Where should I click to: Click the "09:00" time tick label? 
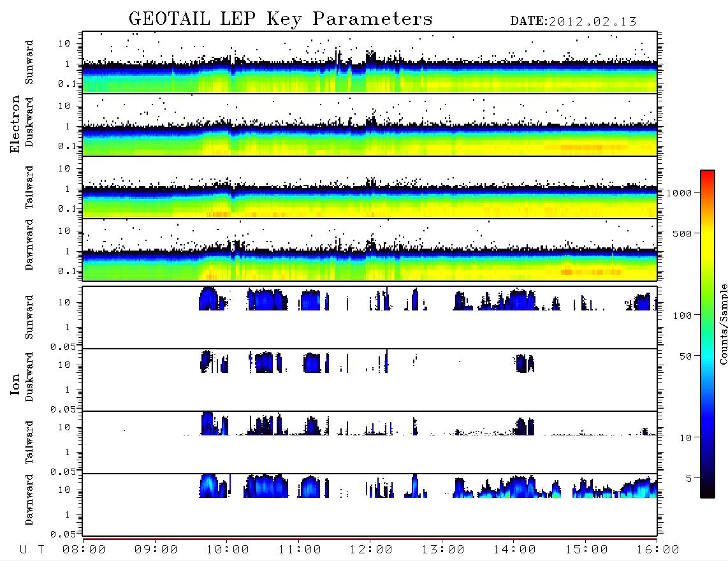point(156,550)
